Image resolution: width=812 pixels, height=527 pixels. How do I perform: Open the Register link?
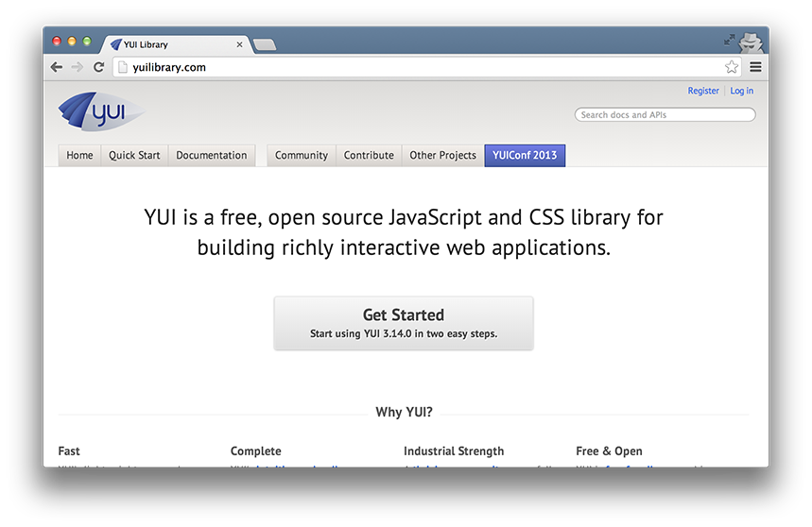click(x=702, y=91)
